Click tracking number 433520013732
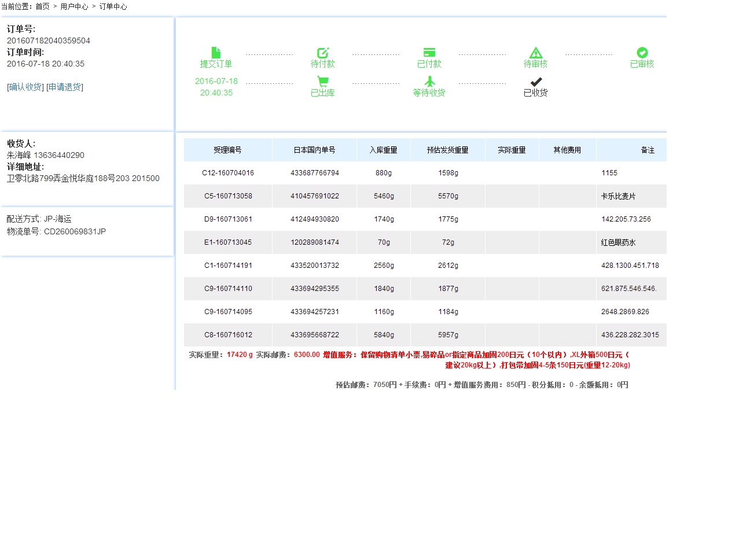 point(315,266)
